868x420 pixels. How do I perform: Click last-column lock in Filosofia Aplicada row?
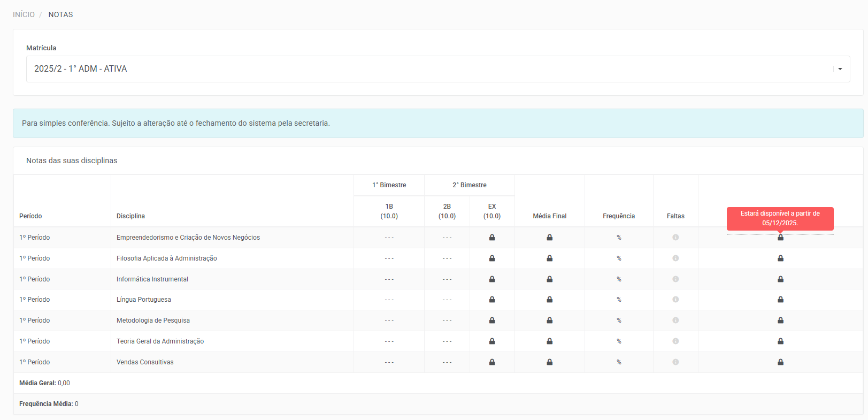(x=780, y=258)
